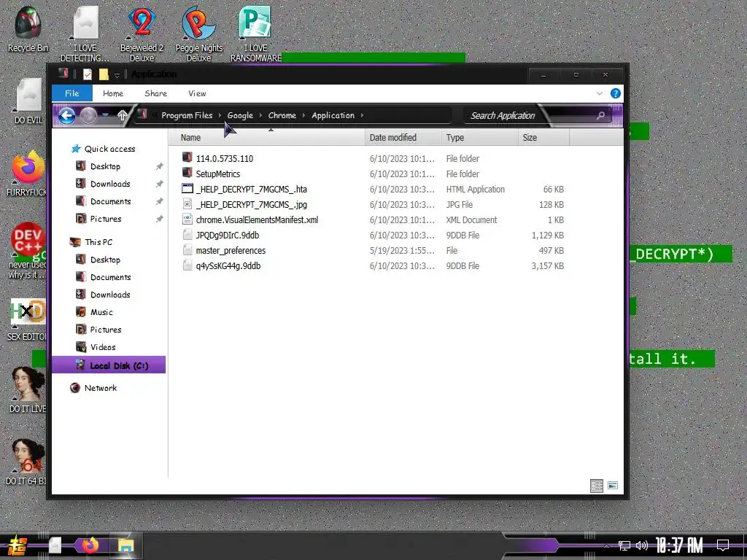Select the q4ySsKG44g.9ddb file
Screen dimensions: 747x560
point(228,265)
